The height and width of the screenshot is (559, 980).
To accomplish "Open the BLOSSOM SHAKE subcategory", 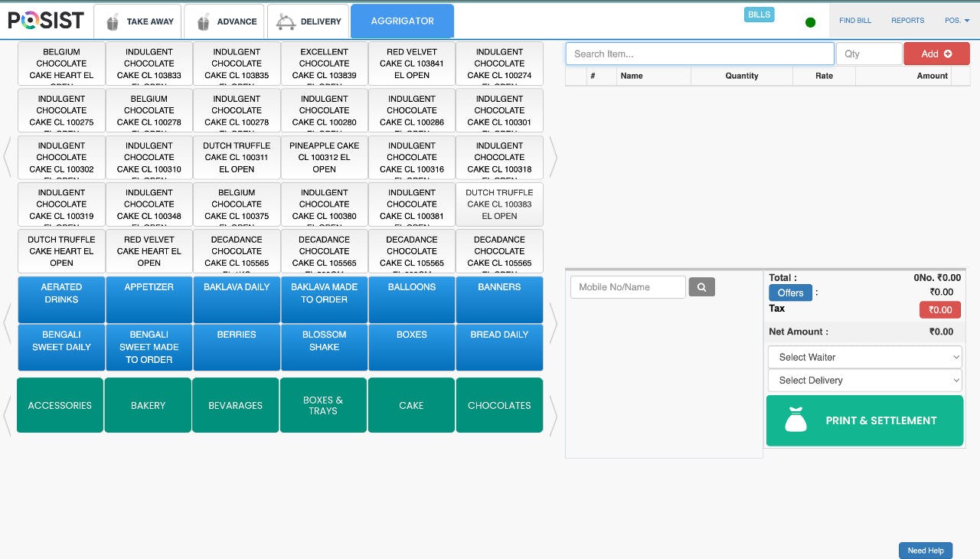I will pyautogui.click(x=325, y=347).
